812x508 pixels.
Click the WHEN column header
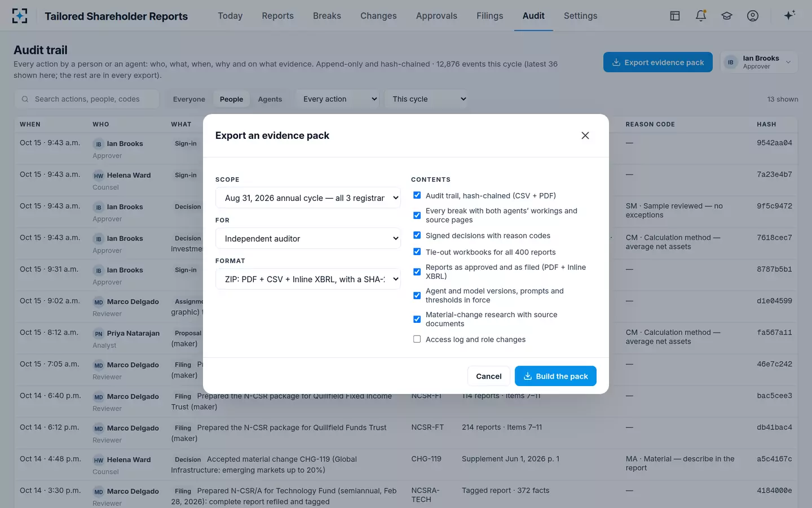[x=30, y=124]
